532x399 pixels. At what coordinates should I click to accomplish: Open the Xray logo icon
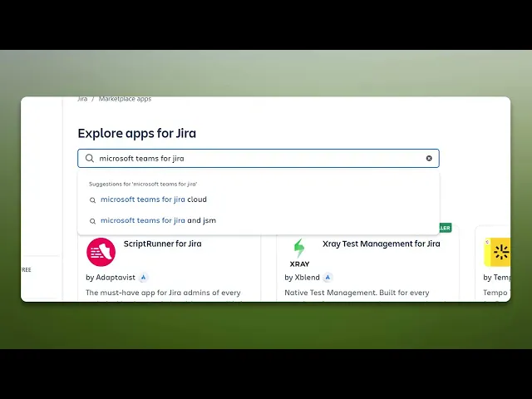299,253
